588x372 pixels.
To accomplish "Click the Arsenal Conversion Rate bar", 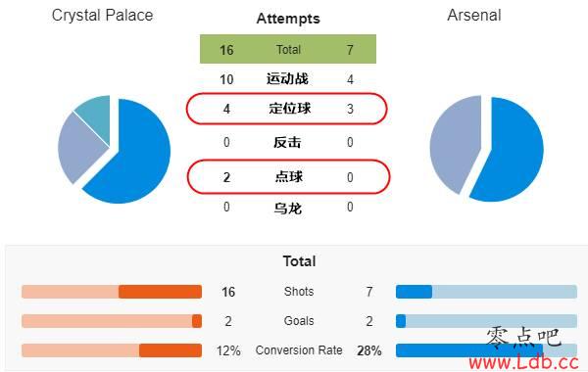I will 486,350.
